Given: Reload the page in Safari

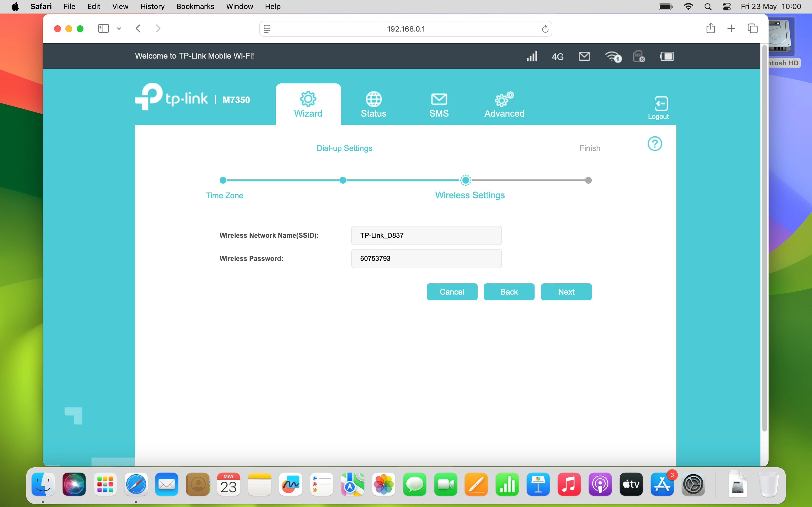Looking at the screenshot, I should tap(545, 29).
